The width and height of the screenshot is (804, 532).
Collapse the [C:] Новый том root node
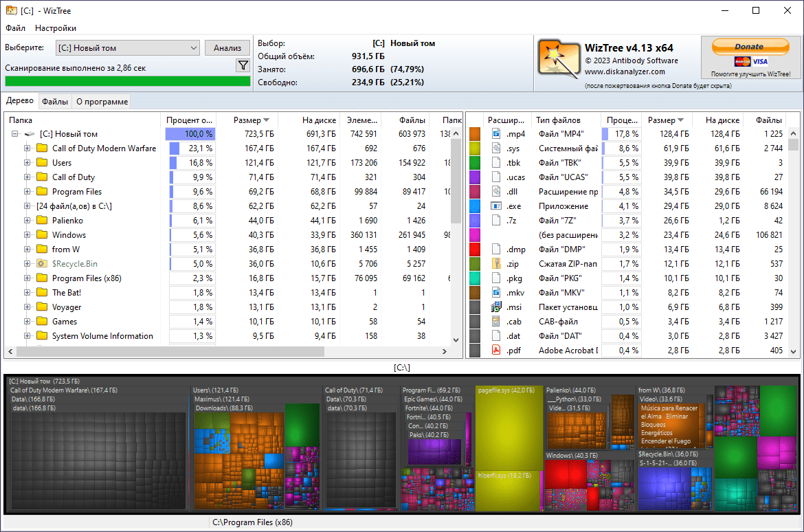pos(15,134)
